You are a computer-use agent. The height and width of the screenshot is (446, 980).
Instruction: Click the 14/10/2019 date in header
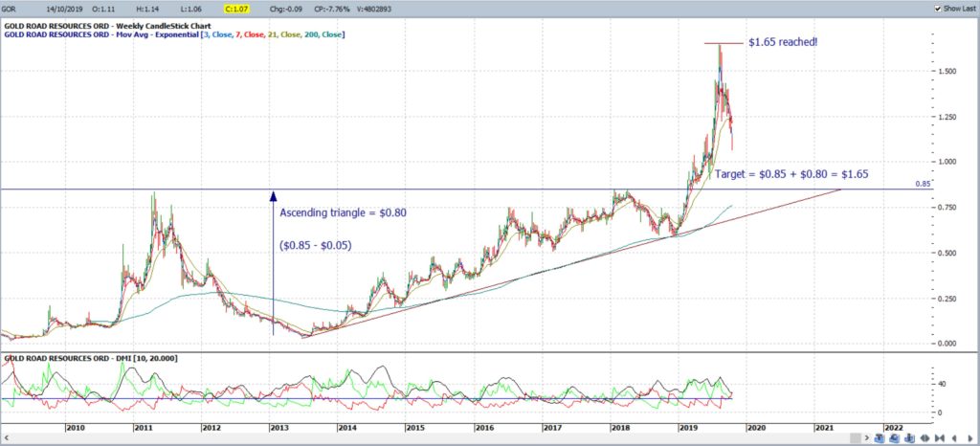click(64, 10)
